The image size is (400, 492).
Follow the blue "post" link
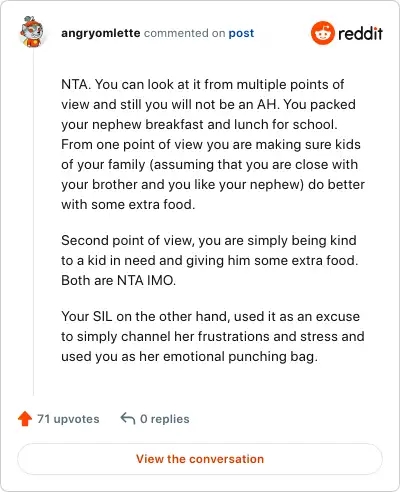(241, 33)
